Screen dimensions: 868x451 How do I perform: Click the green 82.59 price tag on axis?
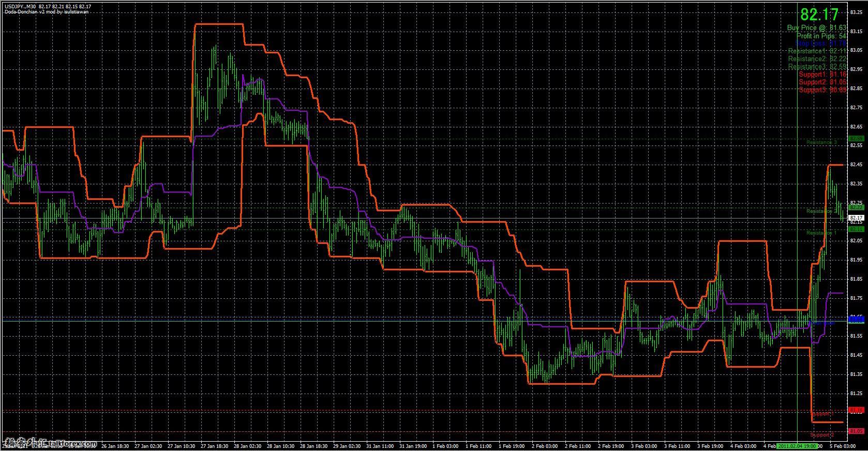coord(857,139)
